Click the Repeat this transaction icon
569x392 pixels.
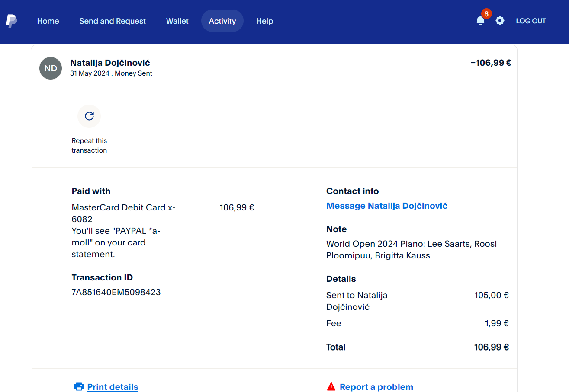click(x=89, y=116)
